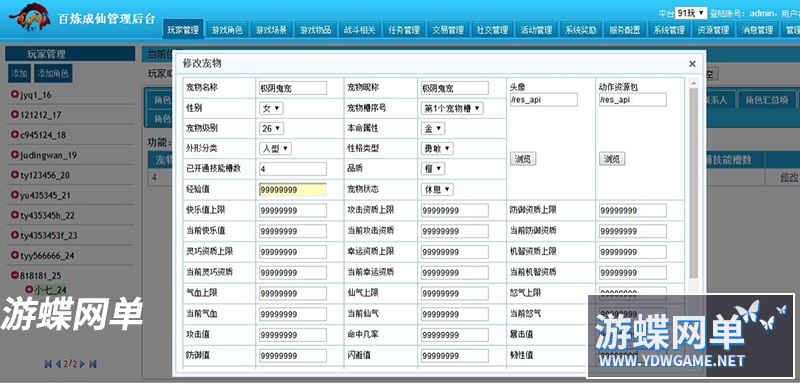Click 浏览 button under 动作资源包
The width and height of the screenshot is (800, 384).
point(612,159)
